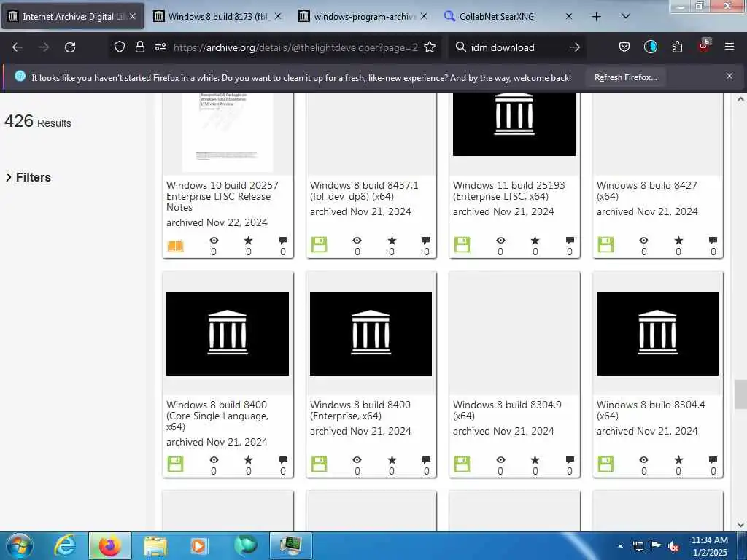Switch to CollabNet SearXNG tab
This screenshot has height=560, width=747.
(x=496, y=17)
